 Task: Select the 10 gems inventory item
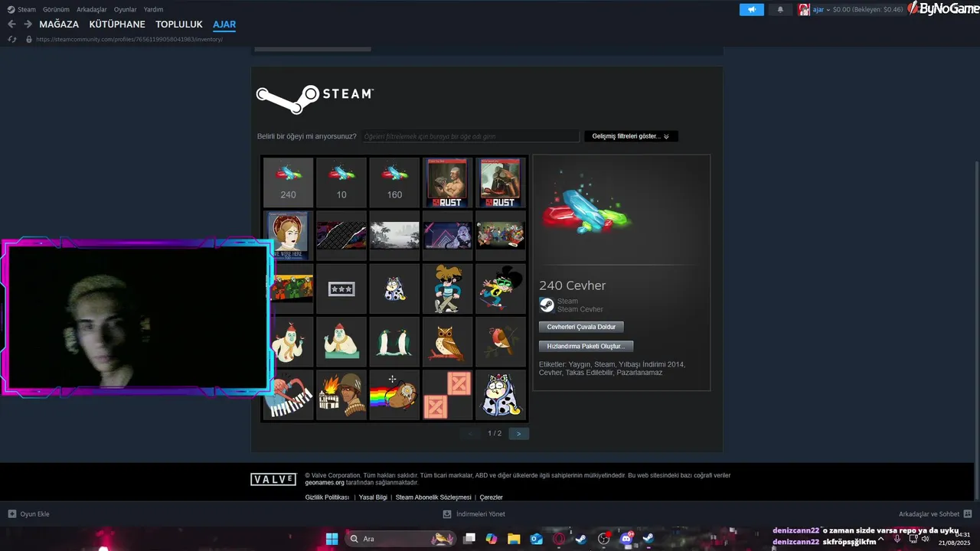coord(341,182)
